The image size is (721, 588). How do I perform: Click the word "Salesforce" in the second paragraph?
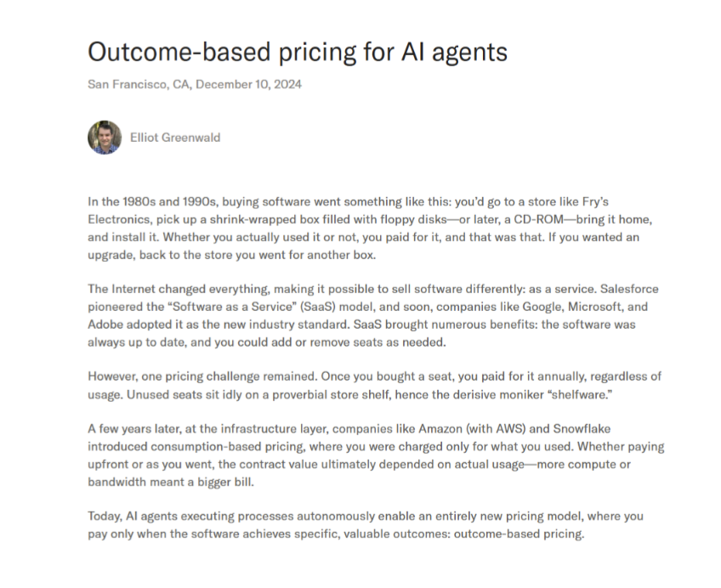click(x=629, y=289)
